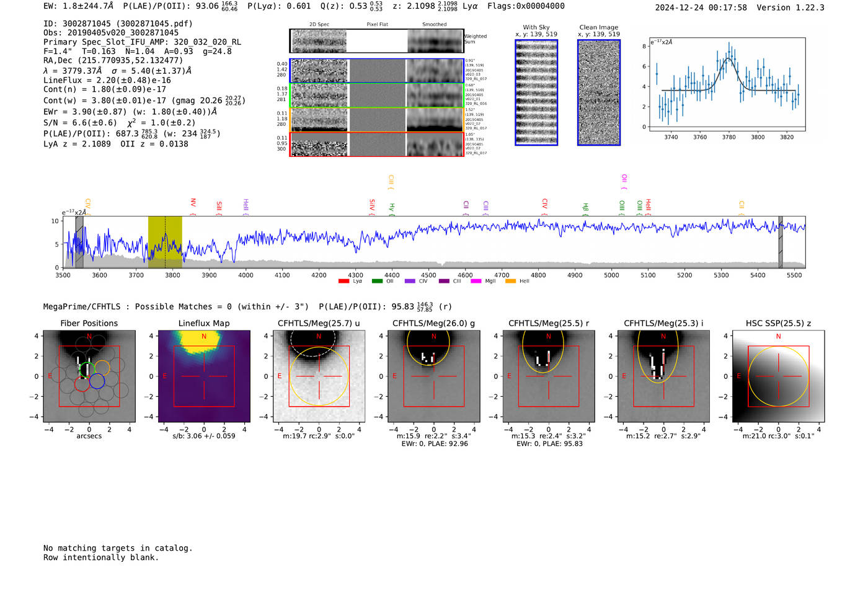
Task: Click the ID: 3002871045 text line
Action: [118, 24]
